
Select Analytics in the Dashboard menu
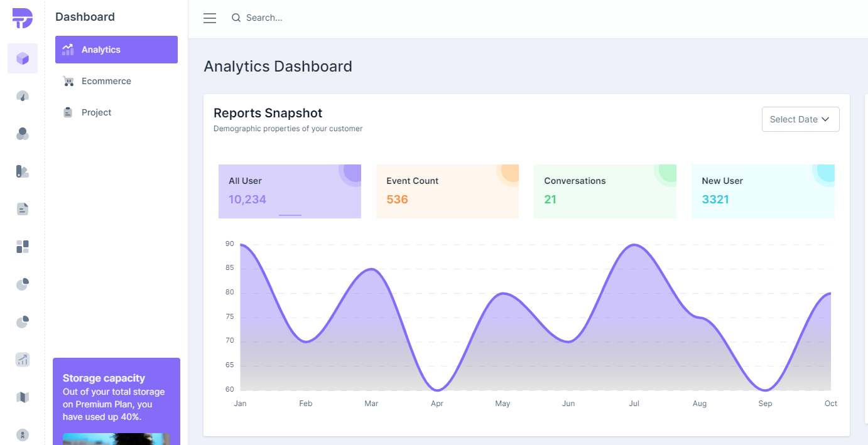(116, 50)
